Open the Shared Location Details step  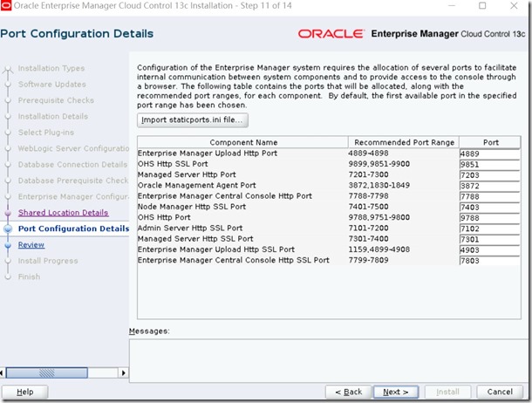click(63, 213)
